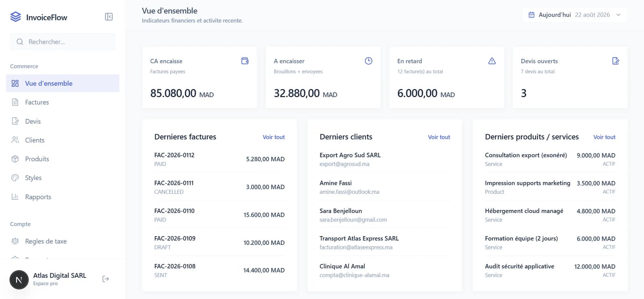Click Voir tout for Derniers clients

[x=439, y=137]
